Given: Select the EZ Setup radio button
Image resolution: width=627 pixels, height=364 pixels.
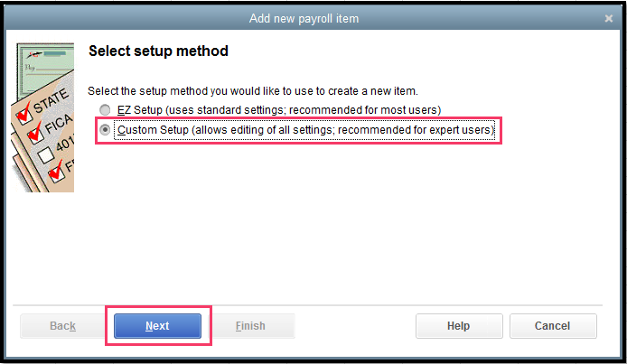Looking at the screenshot, I should coord(106,110).
